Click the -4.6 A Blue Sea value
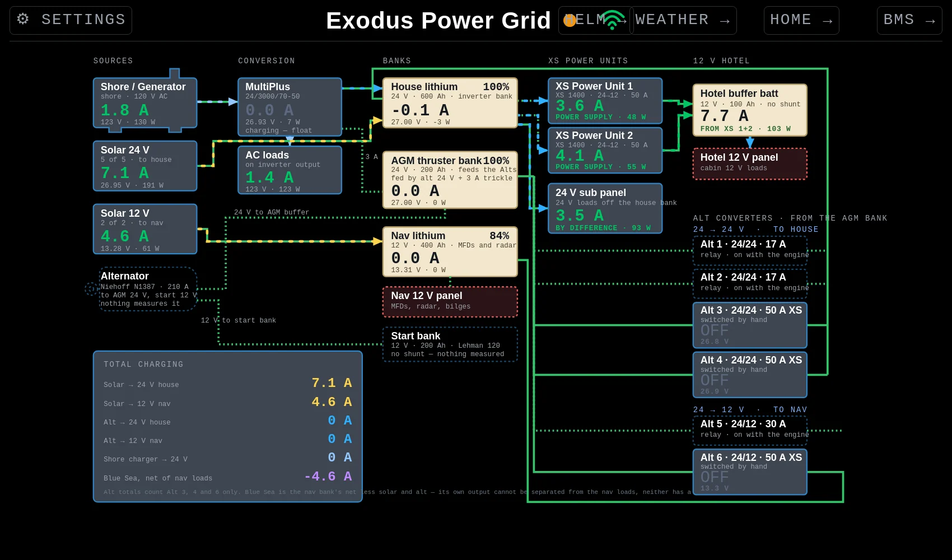Screen dimensions: 952x560 328,477
